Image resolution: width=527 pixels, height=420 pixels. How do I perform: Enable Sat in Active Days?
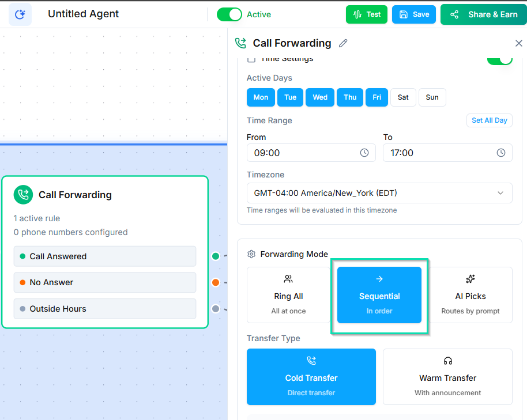403,97
